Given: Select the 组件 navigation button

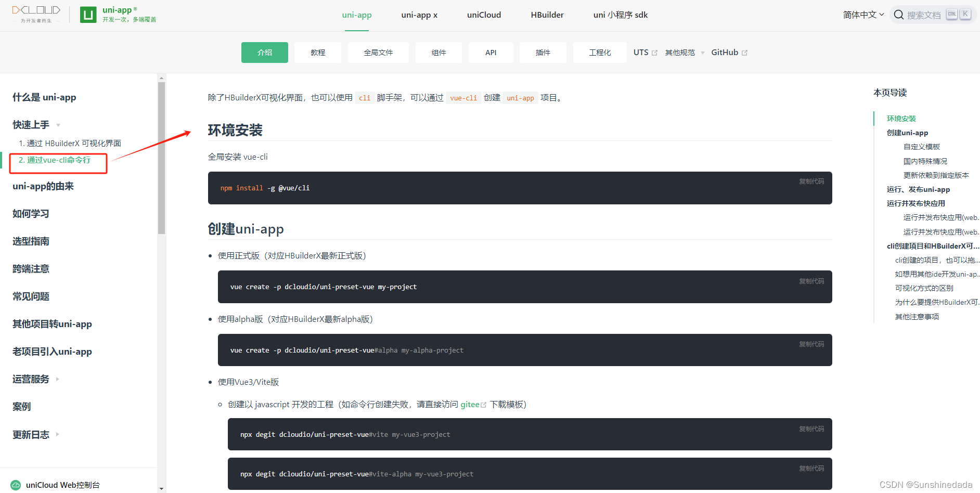Looking at the screenshot, I should point(439,53).
